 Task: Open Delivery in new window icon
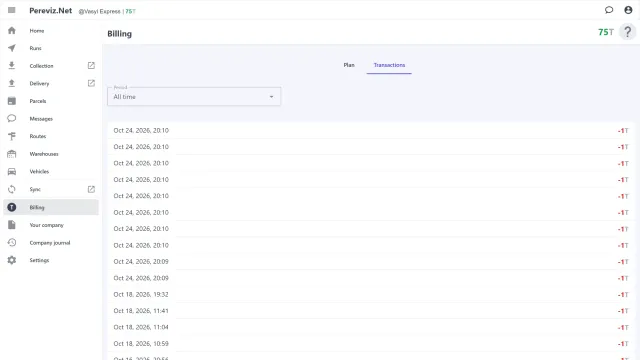(x=91, y=83)
